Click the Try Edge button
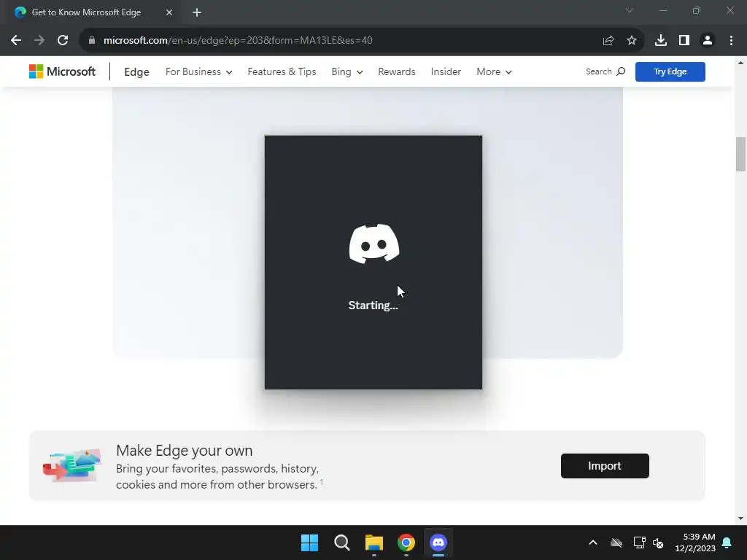Image resolution: width=747 pixels, height=560 pixels. pos(670,72)
